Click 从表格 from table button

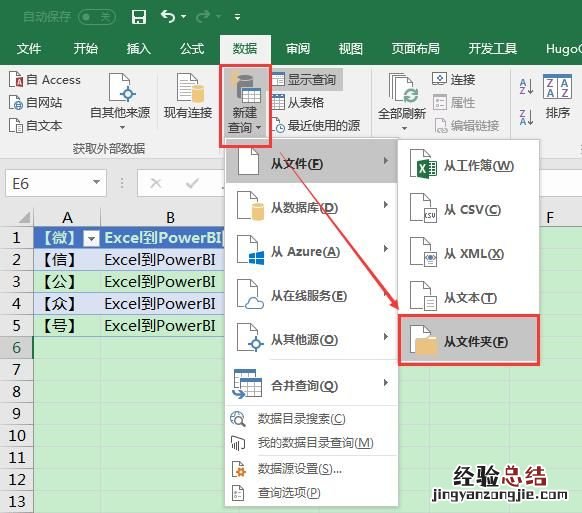pos(298,102)
